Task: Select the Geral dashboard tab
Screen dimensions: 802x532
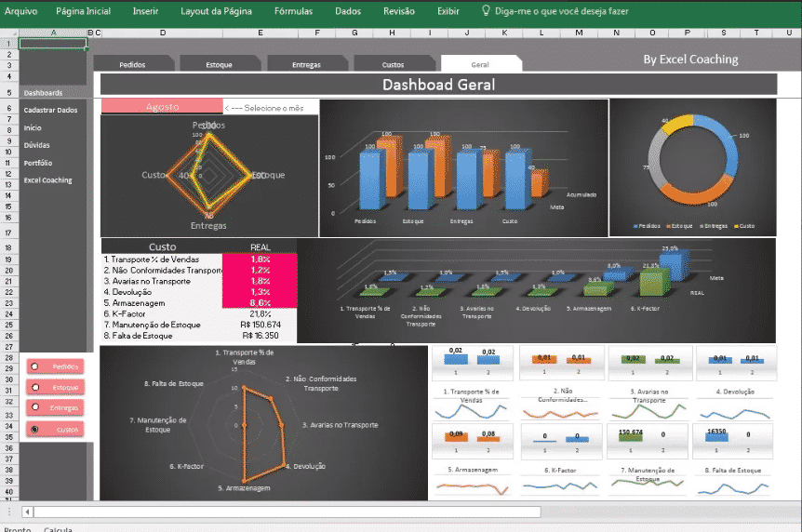Action: 480,64
